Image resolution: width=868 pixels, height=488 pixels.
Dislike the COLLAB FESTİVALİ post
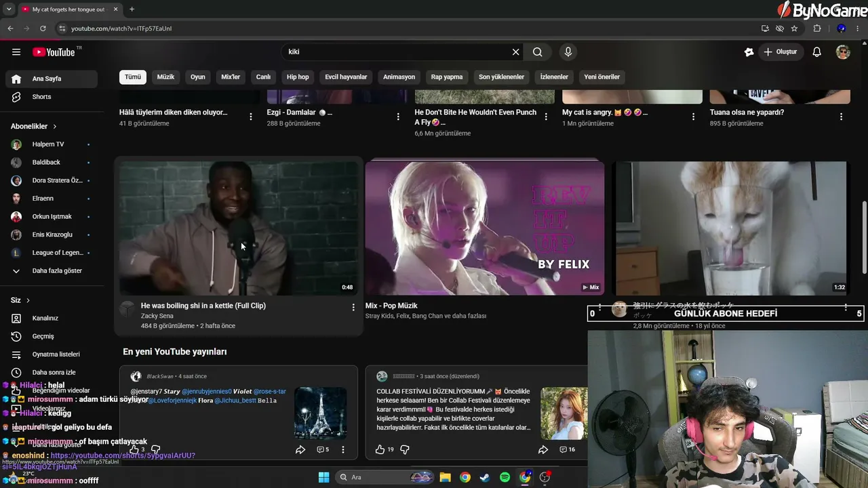tap(405, 449)
